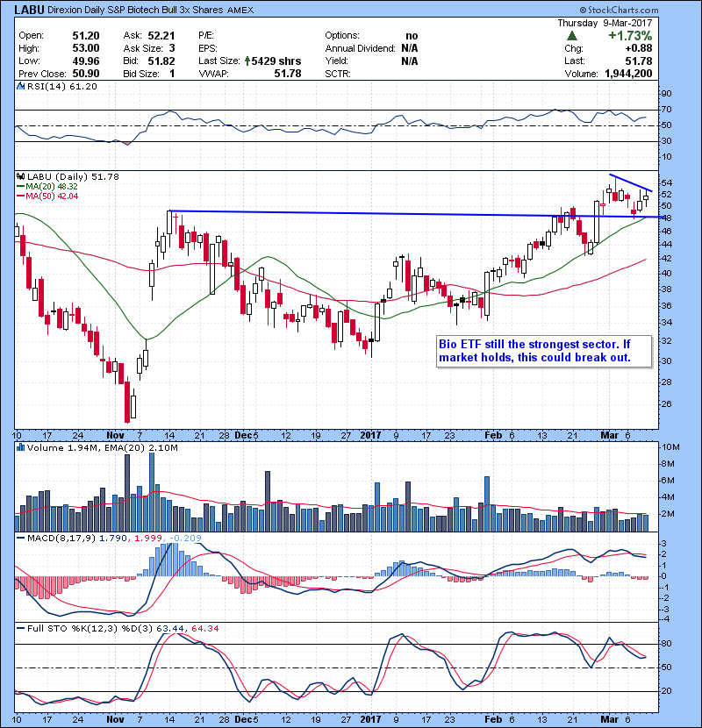Click the stochastic %D value 64.34
Image resolution: width=702 pixels, height=728 pixels.
click(x=204, y=629)
